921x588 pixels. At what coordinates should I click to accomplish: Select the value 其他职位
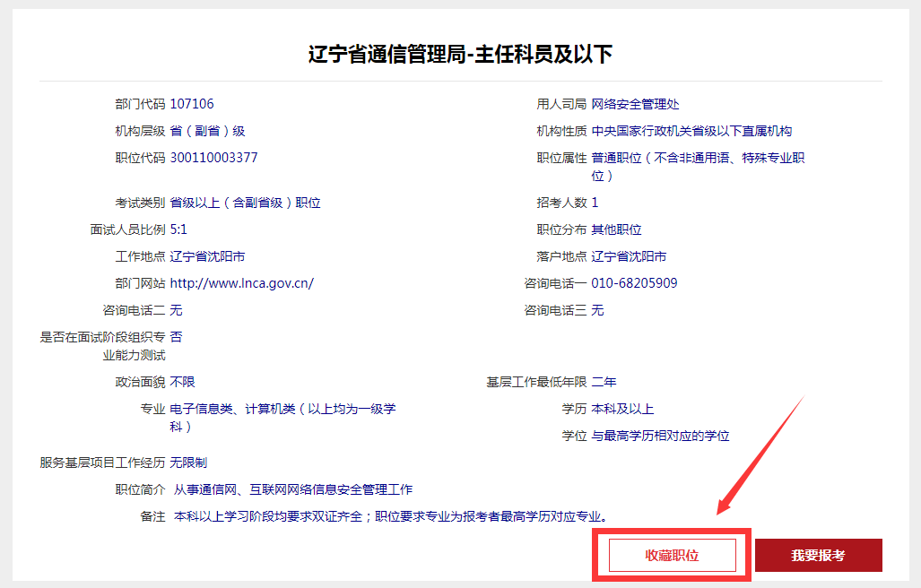(x=616, y=229)
